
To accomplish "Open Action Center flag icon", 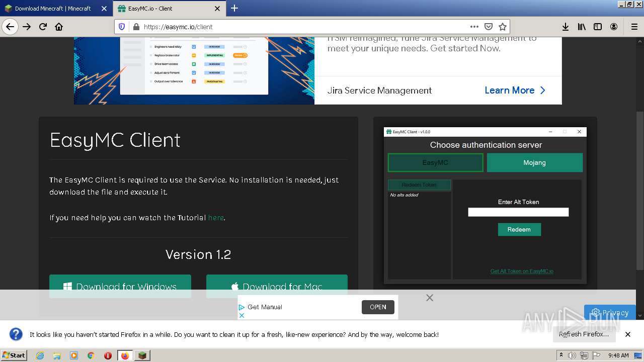I will pos(596,355).
